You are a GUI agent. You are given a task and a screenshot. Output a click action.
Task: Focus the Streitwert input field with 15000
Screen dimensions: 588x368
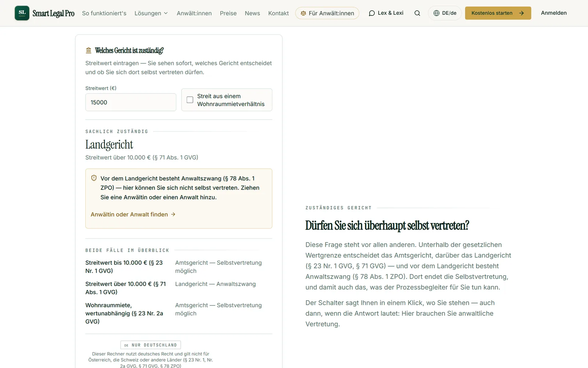(x=131, y=102)
